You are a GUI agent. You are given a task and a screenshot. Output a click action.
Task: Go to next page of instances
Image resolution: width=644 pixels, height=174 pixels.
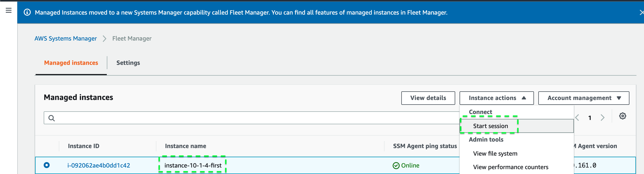pos(602,118)
